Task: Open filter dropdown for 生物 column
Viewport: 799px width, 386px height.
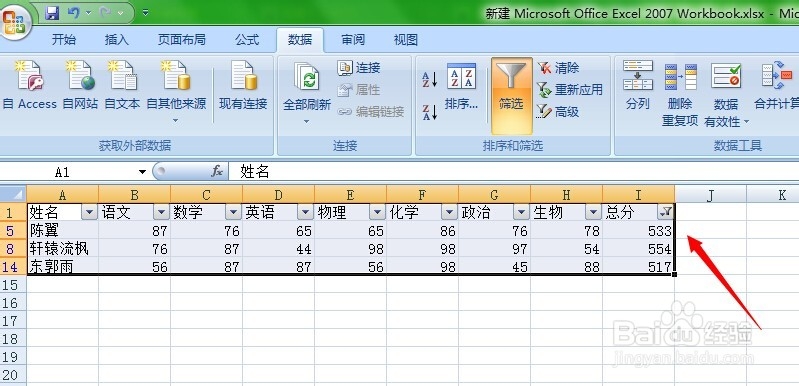Action: pyautogui.click(x=593, y=212)
